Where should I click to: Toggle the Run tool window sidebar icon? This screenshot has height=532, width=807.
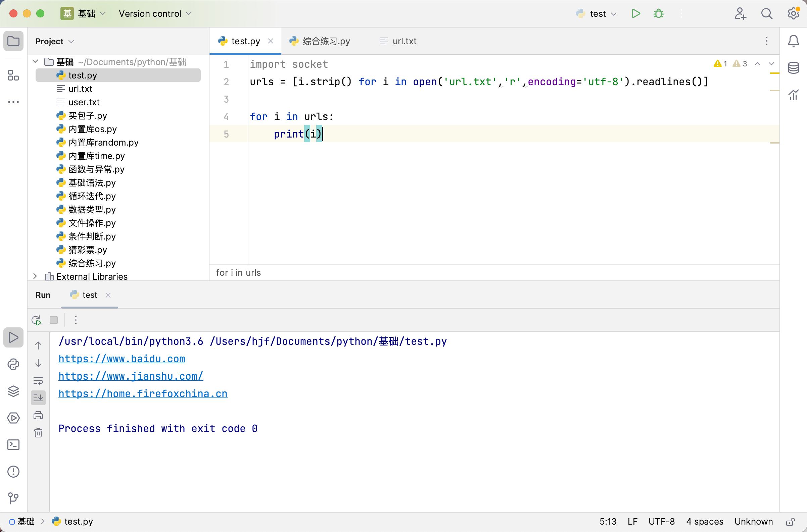tap(13, 337)
